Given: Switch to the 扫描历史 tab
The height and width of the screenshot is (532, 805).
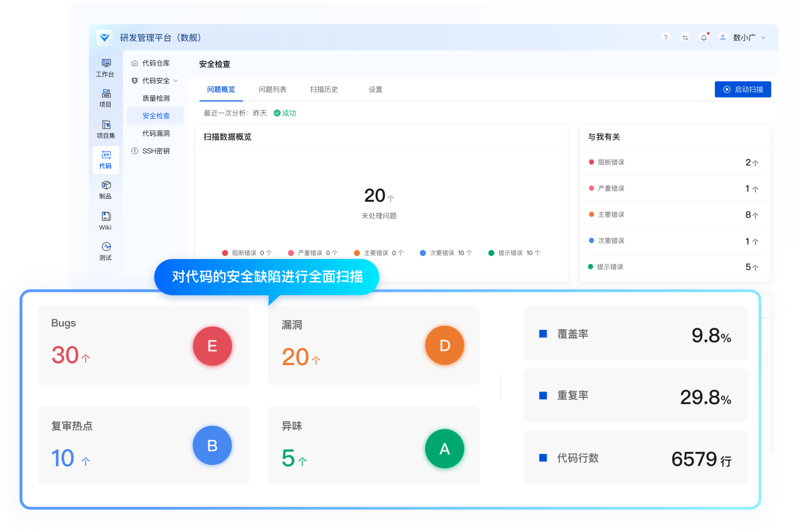Looking at the screenshot, I should coord(324,90).
